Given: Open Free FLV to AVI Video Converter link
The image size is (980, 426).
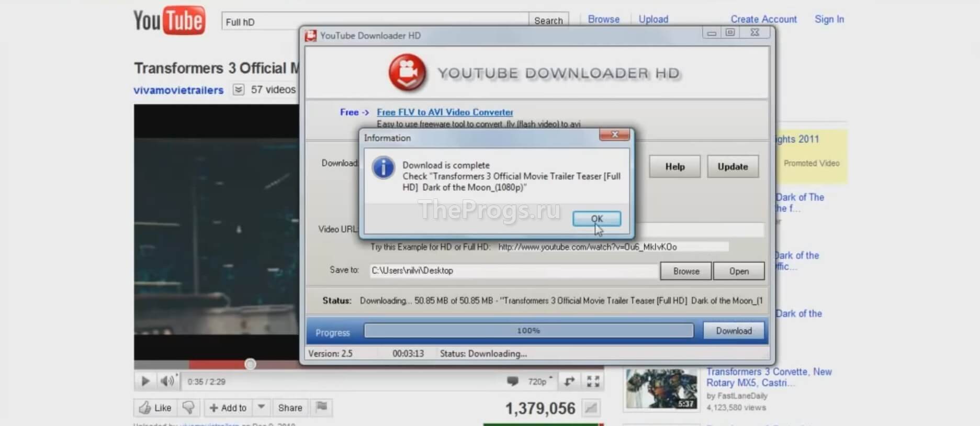Looking at the screenshot, I should coord(445,112).
